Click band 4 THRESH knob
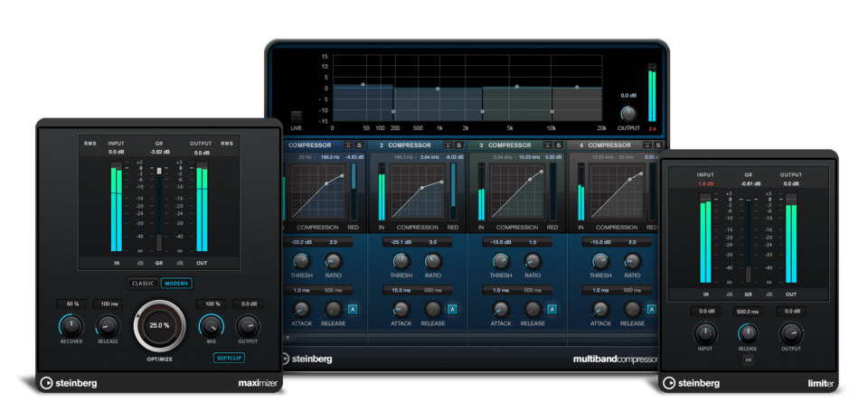Screen dimensions: 868x420 click(x=600, y=261)
